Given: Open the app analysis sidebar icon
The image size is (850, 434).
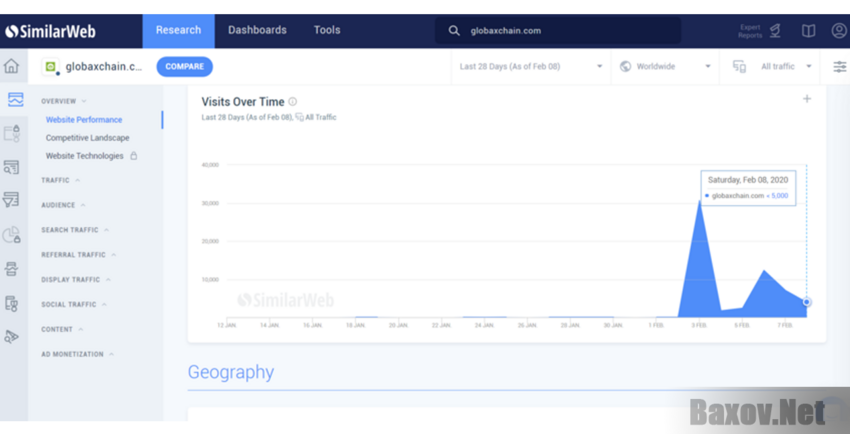Looking at the screenshot, I should click(x=11, y=303).
